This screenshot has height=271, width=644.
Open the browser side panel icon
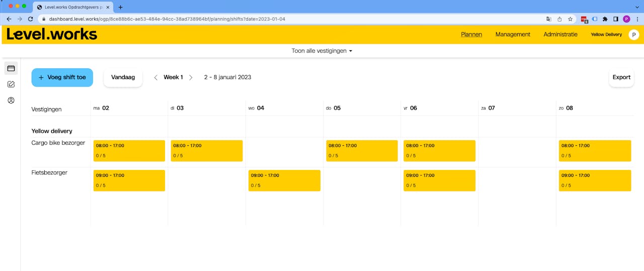[615, 19]
